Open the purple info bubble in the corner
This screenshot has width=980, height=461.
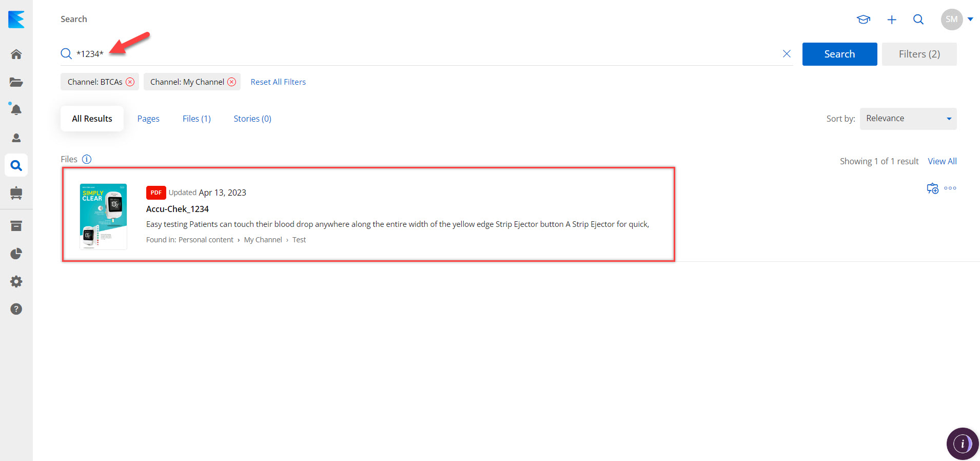pos(963,444)
